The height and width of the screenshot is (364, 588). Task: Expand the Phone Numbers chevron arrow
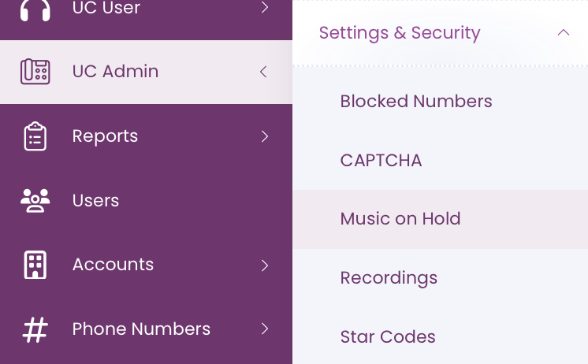[x=265, y=329]
